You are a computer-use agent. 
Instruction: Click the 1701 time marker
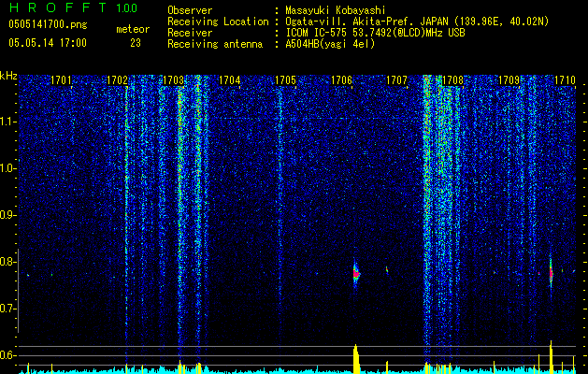tap(61, 80)
